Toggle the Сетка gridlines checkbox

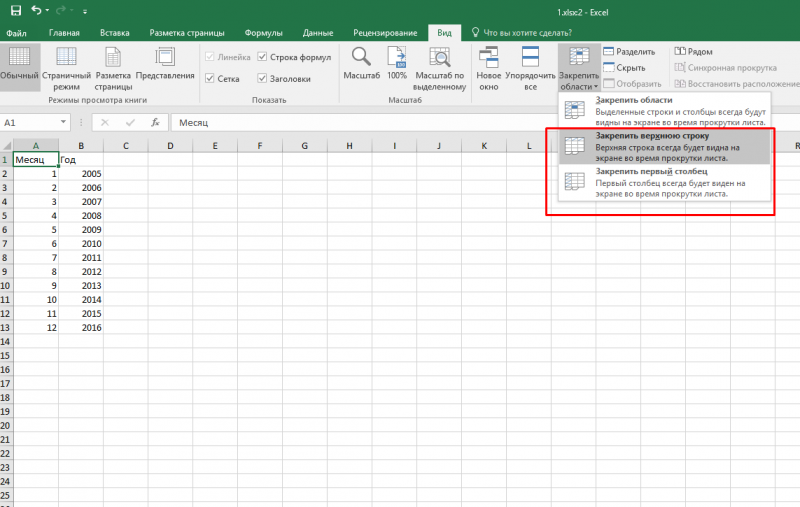pyautogui.click(x=210, y=78)
